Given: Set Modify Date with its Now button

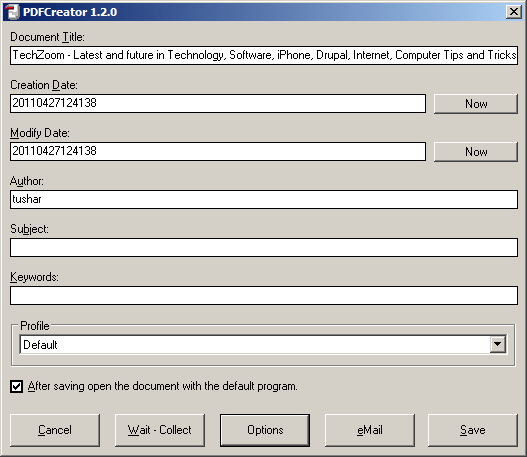Looking at the screenshot, I should tap(476, 152).
